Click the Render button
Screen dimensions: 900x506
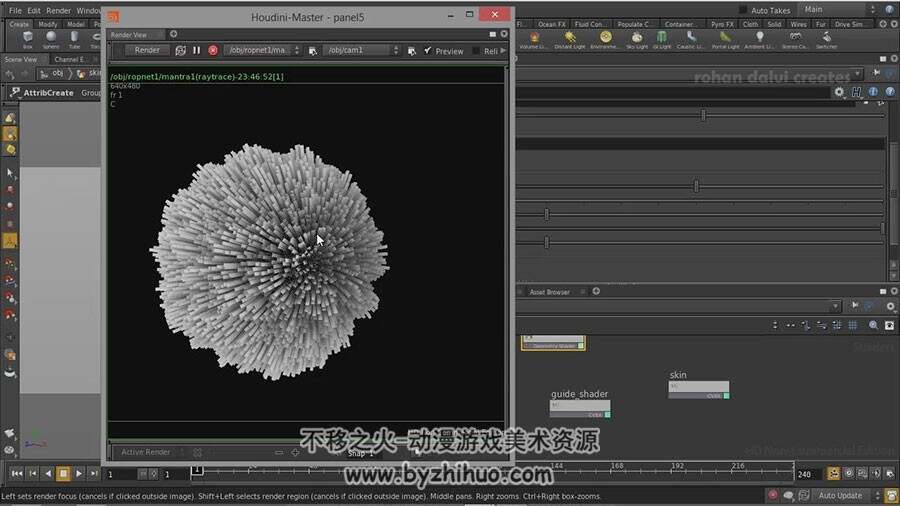coord(147,50)
